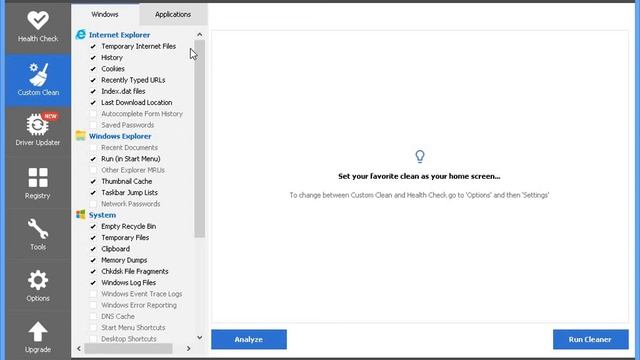
Task: Switch to the Windows tab
Action: coord(105,14)
